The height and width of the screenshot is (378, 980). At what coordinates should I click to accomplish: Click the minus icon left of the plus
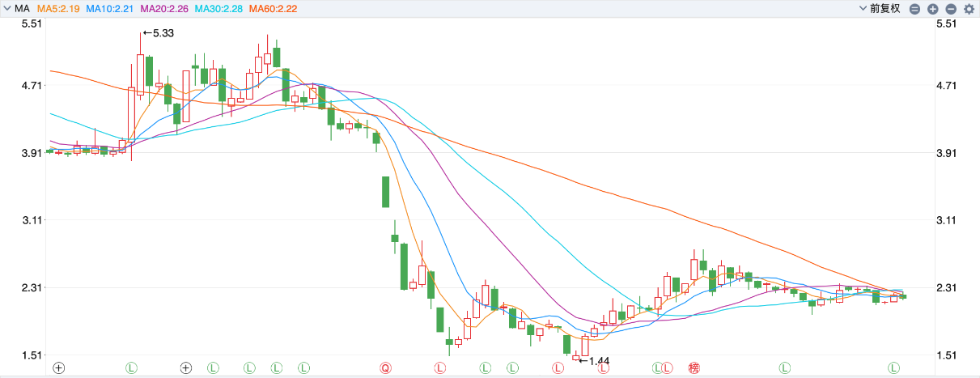point(914,9)
